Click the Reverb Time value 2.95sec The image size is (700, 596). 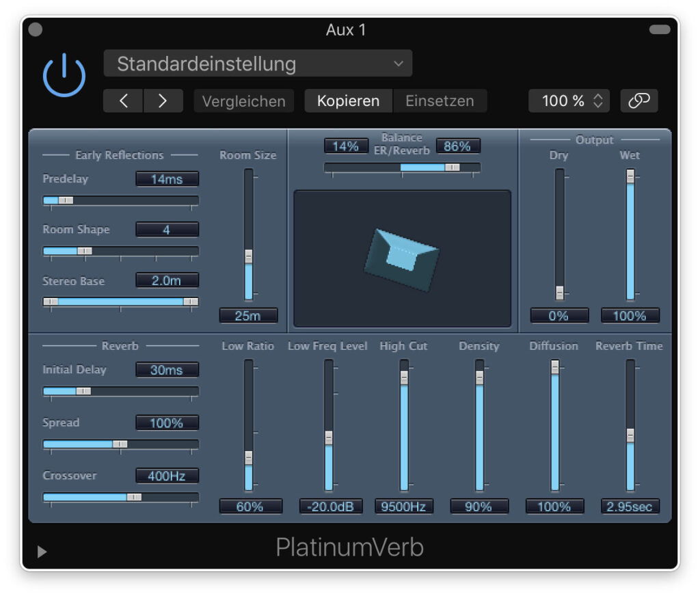[630, 506]
